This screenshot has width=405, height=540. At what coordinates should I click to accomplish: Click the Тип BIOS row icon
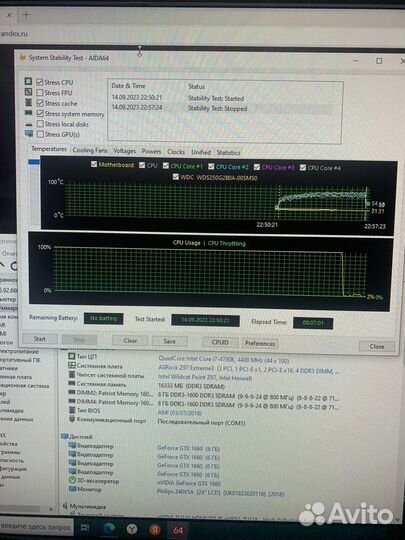tap(72, 410)
